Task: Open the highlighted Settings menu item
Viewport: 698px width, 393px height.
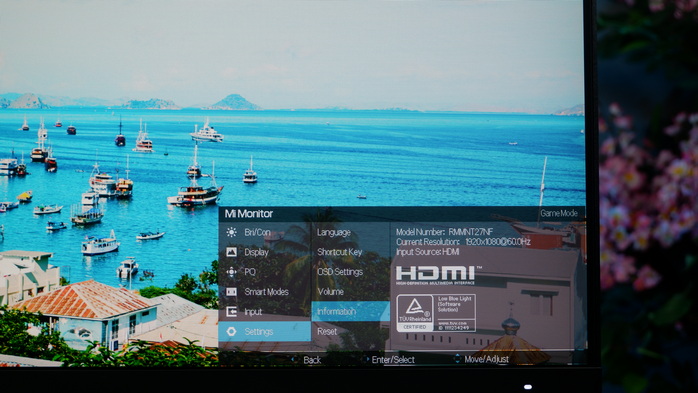Action: (264, 332)
